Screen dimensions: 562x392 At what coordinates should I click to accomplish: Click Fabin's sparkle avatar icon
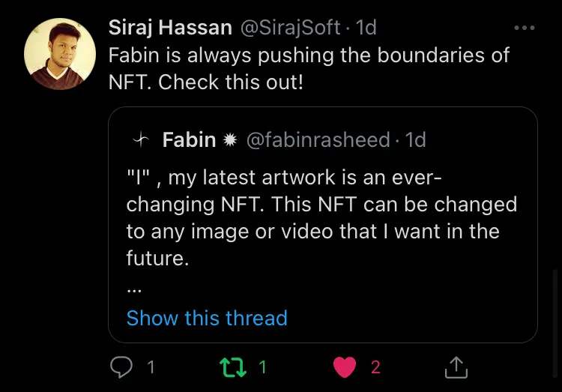pos(140,139)
